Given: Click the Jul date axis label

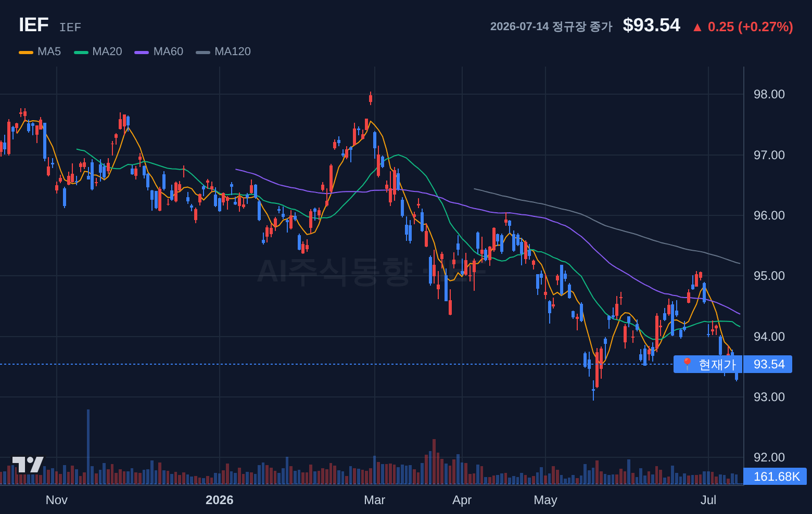Looking at the screenshot, I should [708, 500].
